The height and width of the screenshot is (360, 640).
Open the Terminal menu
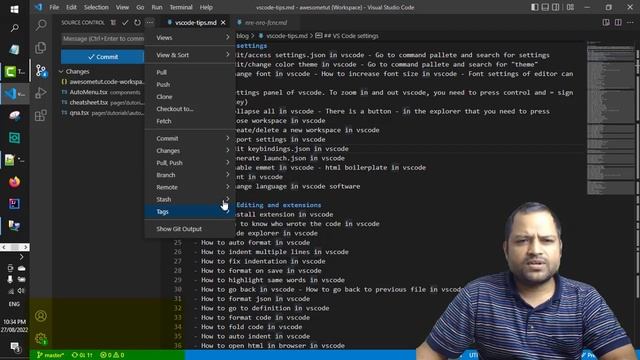click(x=181, y=7)
